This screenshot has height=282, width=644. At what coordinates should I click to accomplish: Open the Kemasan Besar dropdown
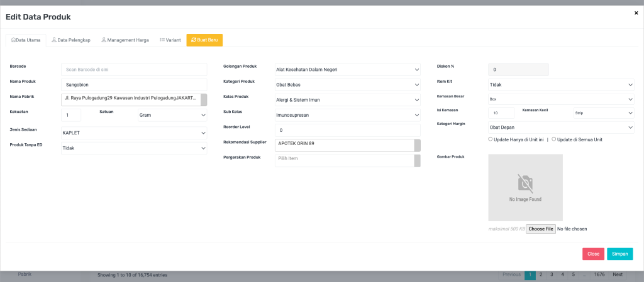[561, 99]
